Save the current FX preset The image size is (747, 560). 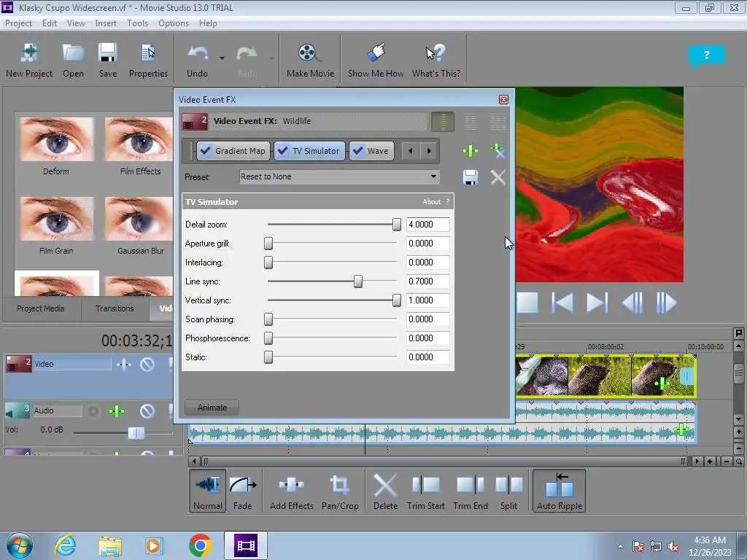point(471,177)
